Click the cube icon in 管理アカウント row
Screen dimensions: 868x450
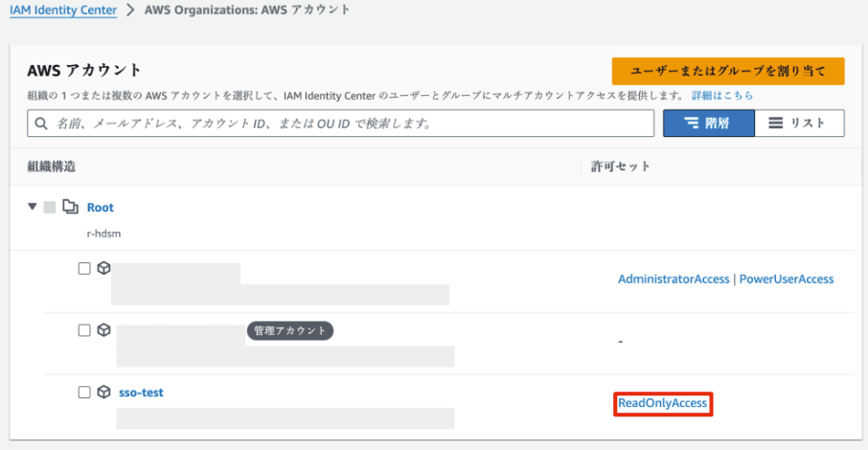click(103, 330)
